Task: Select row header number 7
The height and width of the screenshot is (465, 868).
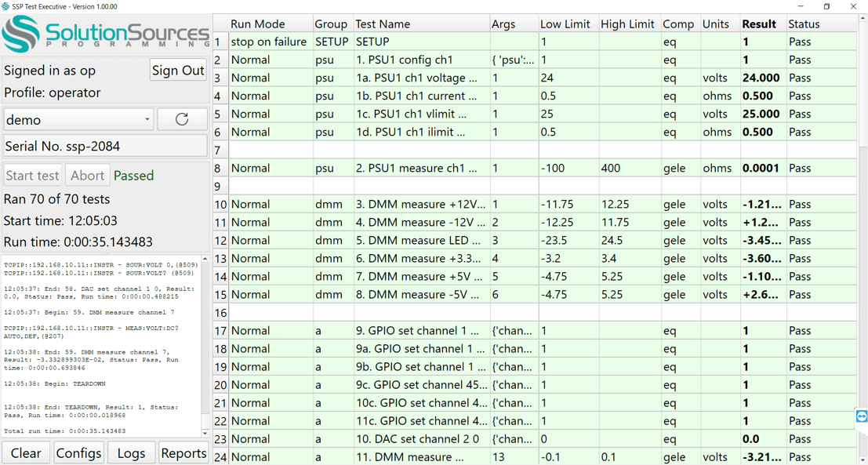Action: pos(221,150)
